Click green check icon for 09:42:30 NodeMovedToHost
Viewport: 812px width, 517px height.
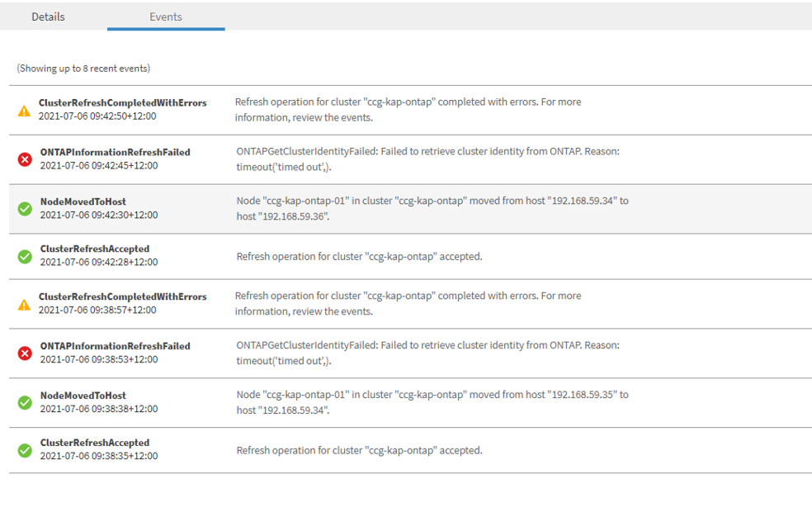(25, 208)
